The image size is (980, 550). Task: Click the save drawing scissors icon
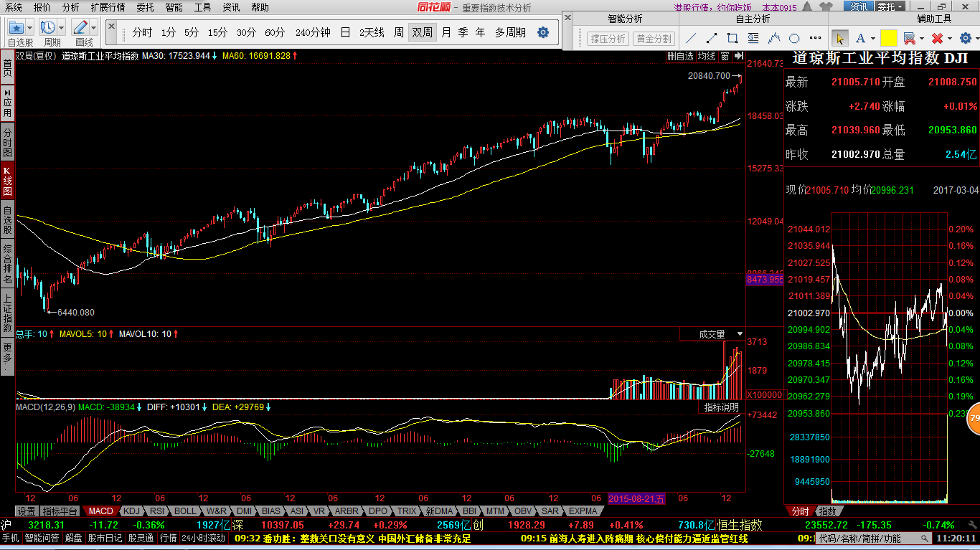click(908, 38)
